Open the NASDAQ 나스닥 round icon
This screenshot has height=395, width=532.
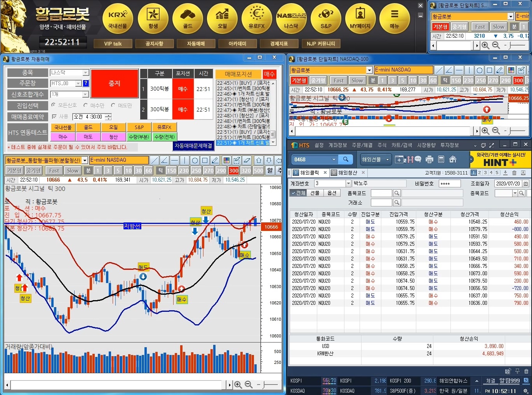click(x=291, y=19)
